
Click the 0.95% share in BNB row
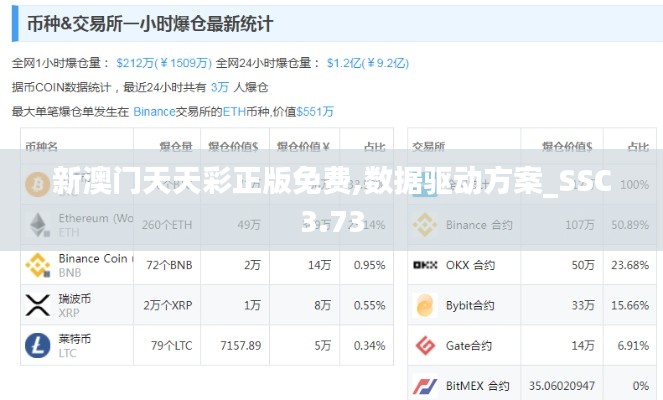tap(370, 265)
